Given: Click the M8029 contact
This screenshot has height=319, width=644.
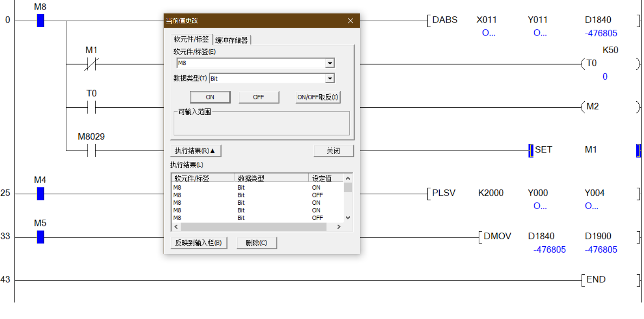Looking at the screenshot, I should point(91,151).
